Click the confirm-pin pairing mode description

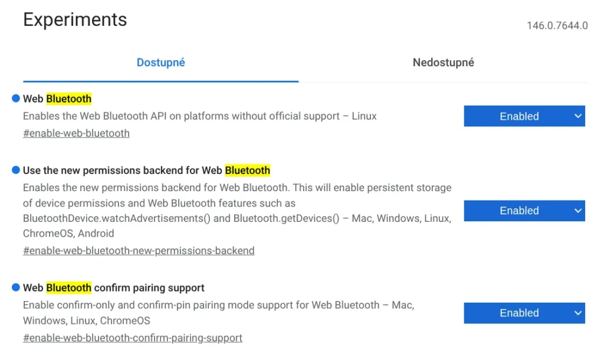point(218,313)
